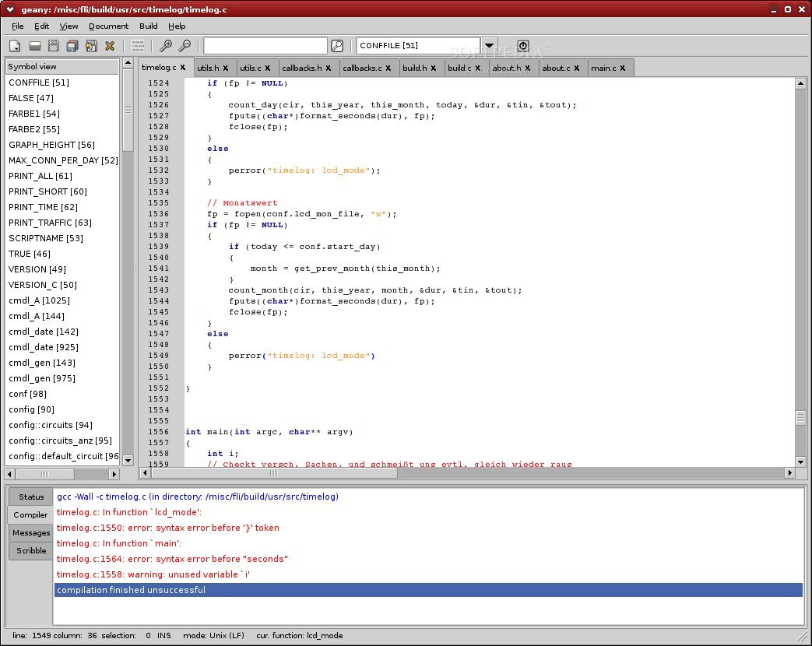Screen dimensions: 812x646
Task: Click the compilation finished unsuccessful message
Action: pyautogui.click(x=428, y=590)
